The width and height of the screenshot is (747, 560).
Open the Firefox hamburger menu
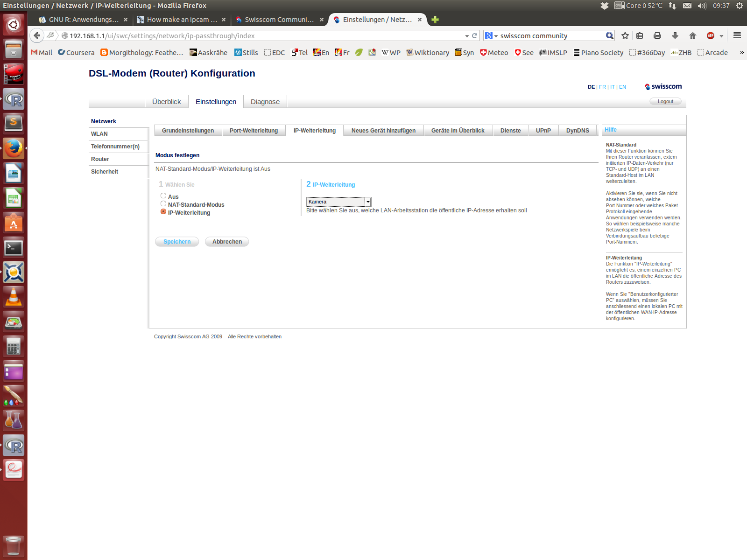click(737, 35)
